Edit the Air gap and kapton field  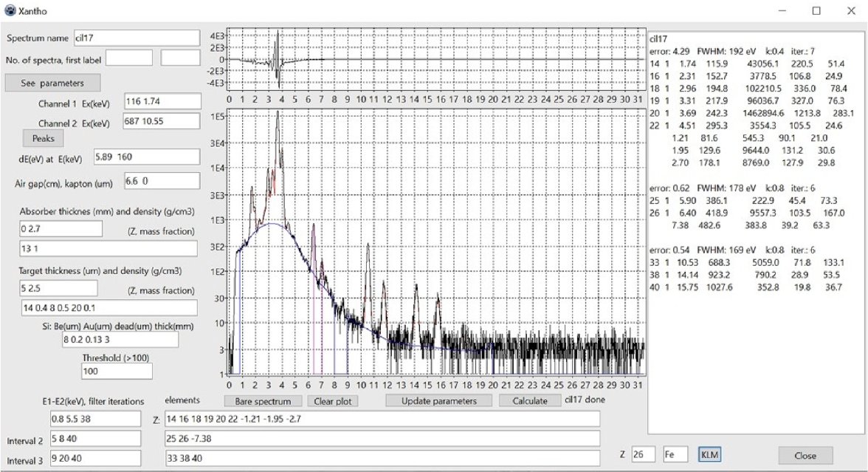[162, 179]
